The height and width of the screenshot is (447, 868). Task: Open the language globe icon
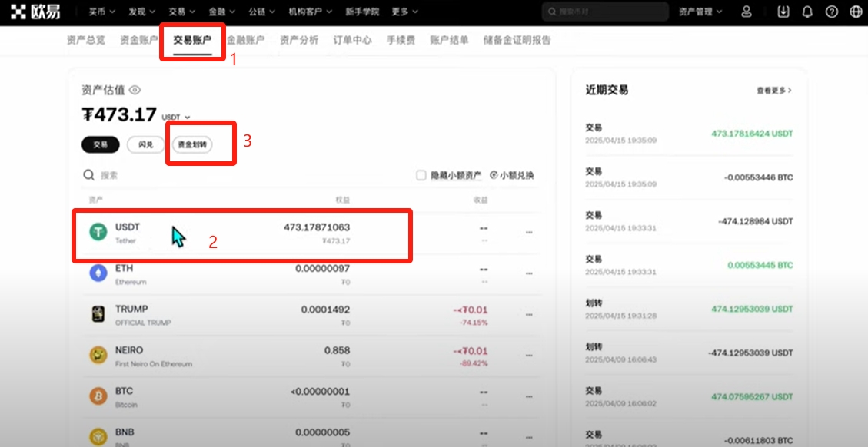click(x=855, y=12)
